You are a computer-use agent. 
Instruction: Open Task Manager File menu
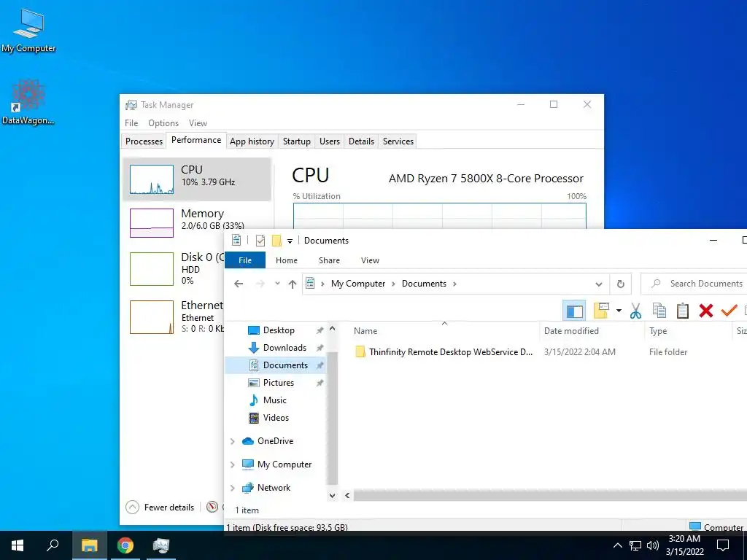pos(131,122)
